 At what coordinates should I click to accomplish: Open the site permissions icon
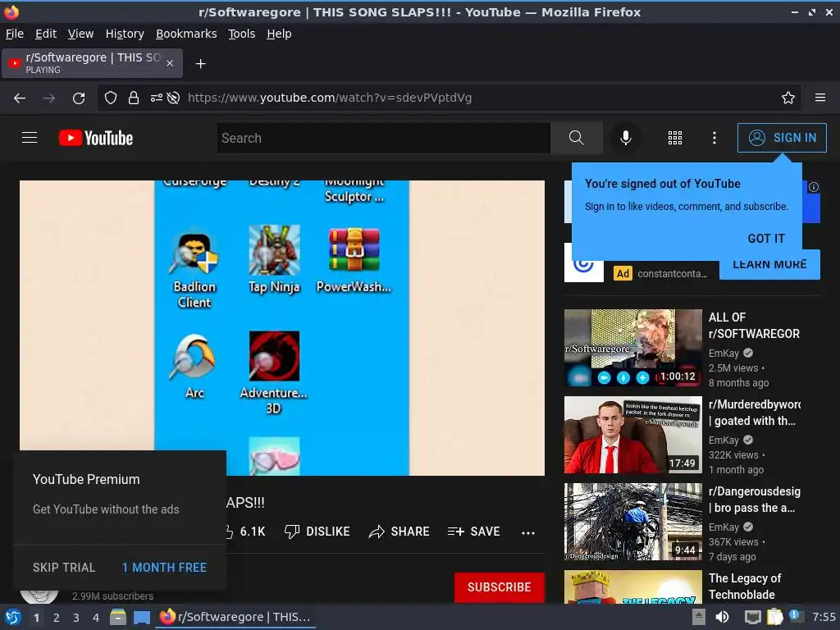[x=157, y=98]
